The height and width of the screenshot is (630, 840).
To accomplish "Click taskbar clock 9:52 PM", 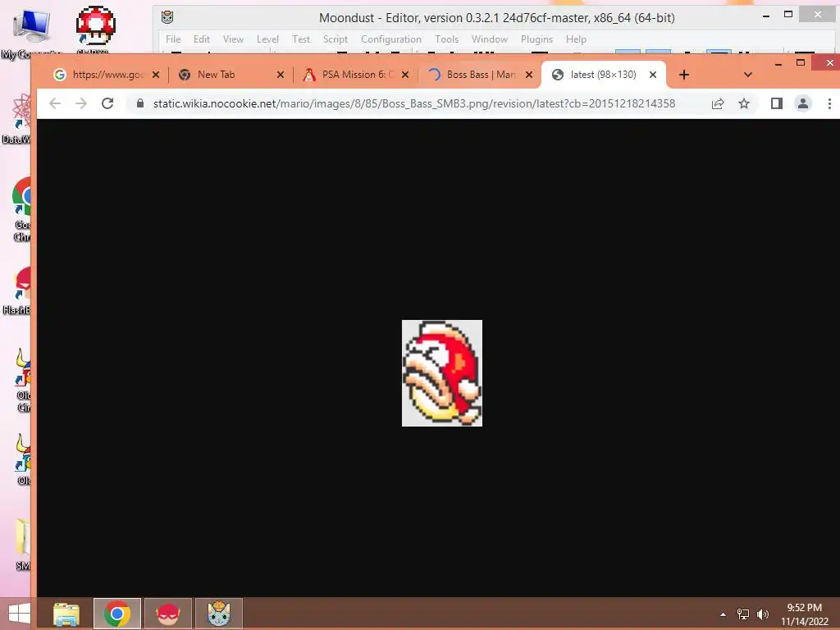I will tap(805, 614).
